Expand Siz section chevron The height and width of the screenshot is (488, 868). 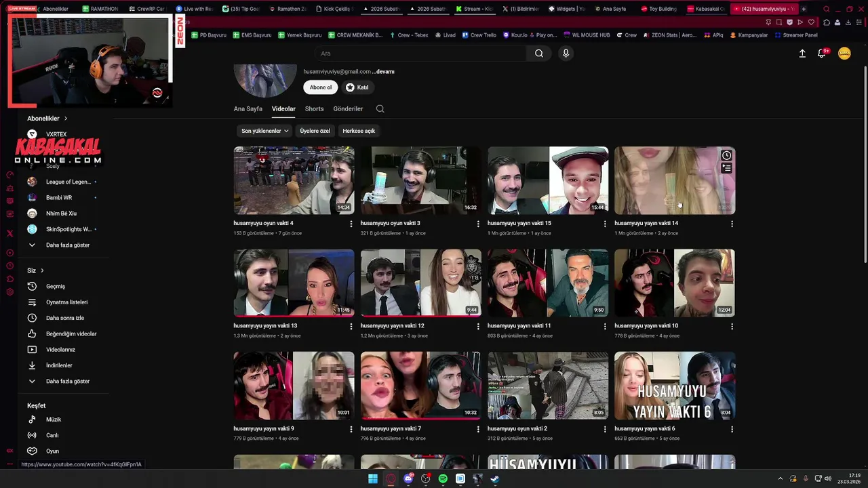pos(42,270)
